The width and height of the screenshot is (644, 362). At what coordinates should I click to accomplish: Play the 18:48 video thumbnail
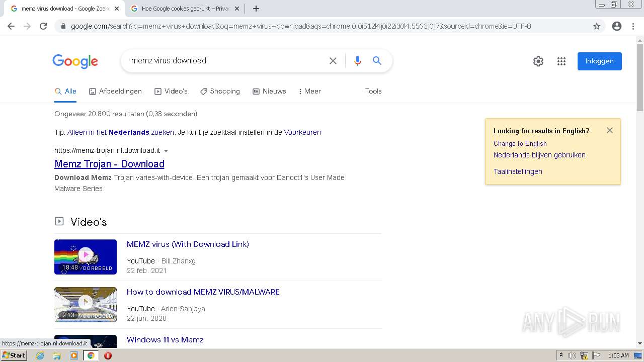point(86,257)
